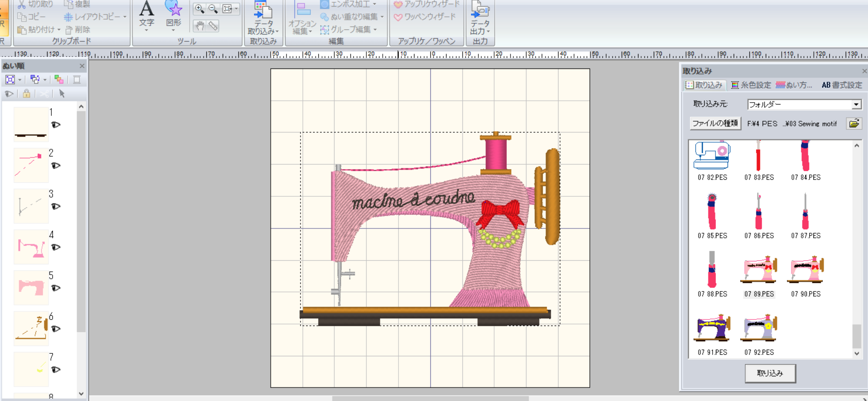Viewport: 868px width, 401px height.
Task: Click the 取り込み import button at panel bottom
Action: pos(770,373)
